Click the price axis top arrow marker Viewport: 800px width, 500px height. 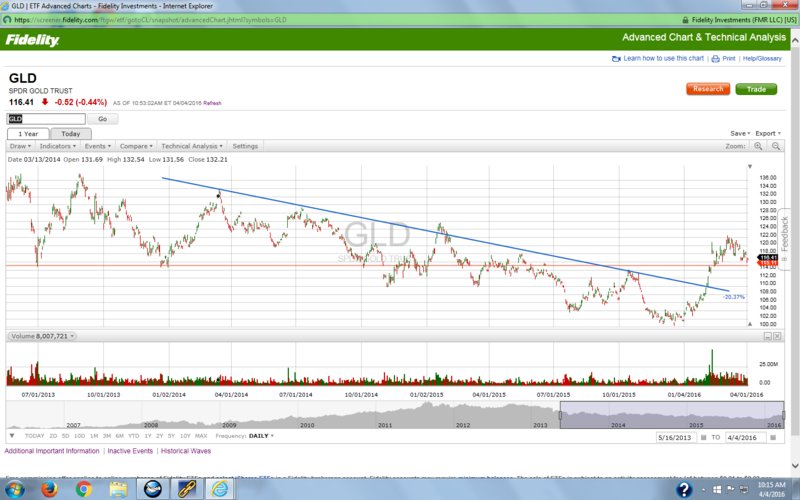749,167
